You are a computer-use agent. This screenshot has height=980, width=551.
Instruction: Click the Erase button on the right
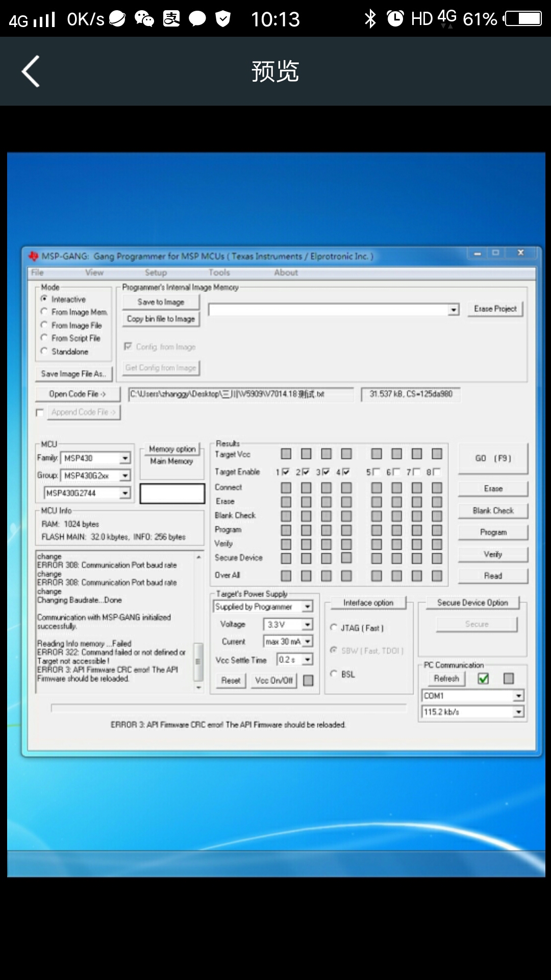click(x=493, y=488)
